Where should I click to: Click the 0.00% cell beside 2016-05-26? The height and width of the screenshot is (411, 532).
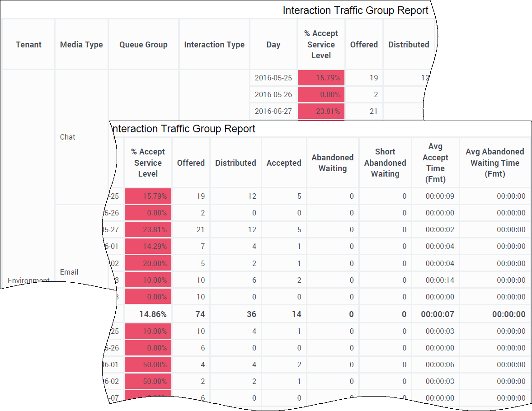pyautogui.click(x=321, y=94)
